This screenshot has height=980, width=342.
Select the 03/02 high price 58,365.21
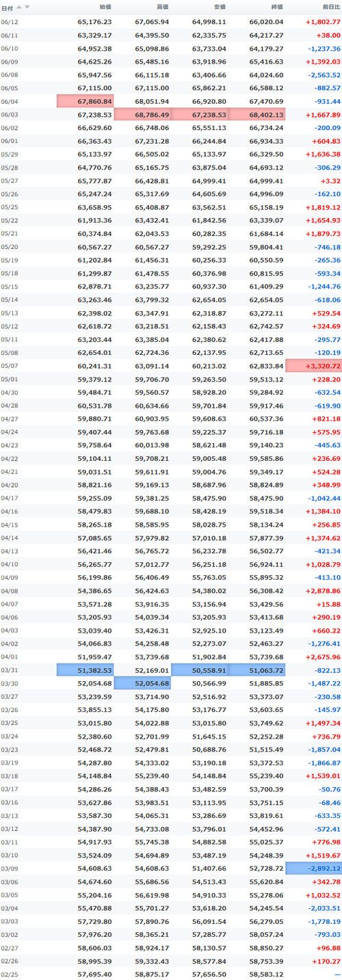coord(152,936)
